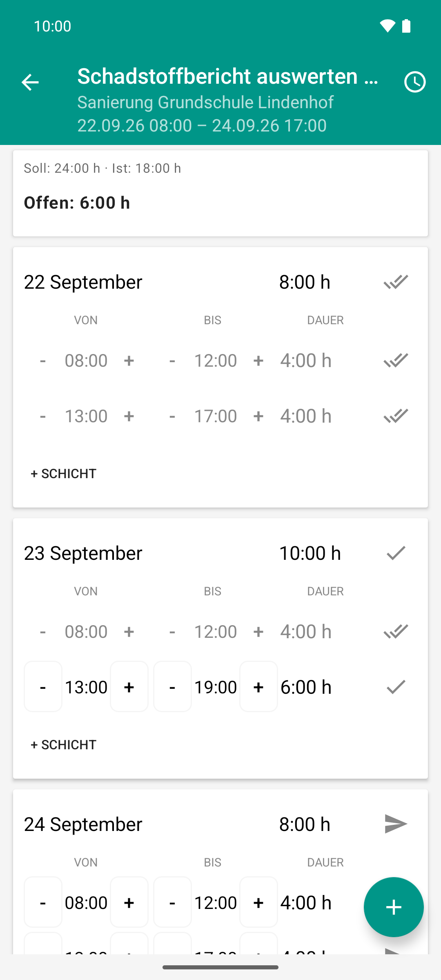The width and height of the screenshot is (441, 980).
Task: Increase 08:00 start time on 24 September
Action: (x=129, y=902)
